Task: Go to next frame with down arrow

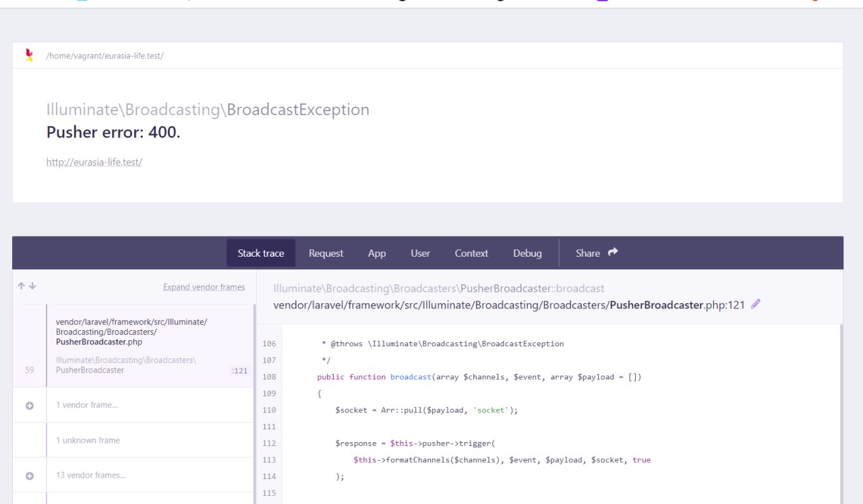Action: (x=32, y=286)
